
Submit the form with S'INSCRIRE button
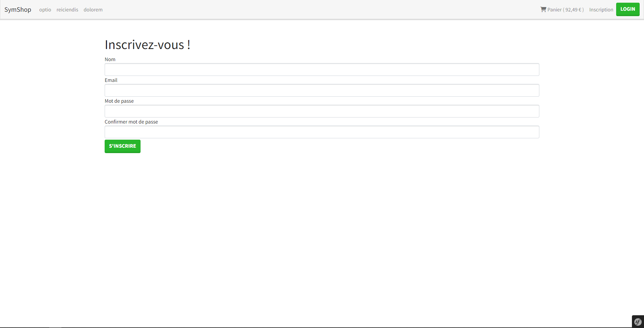(122, 146)
